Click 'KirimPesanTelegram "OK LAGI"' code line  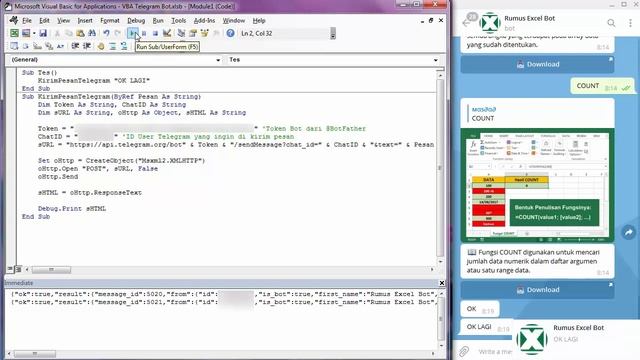(x=94, y=80)
